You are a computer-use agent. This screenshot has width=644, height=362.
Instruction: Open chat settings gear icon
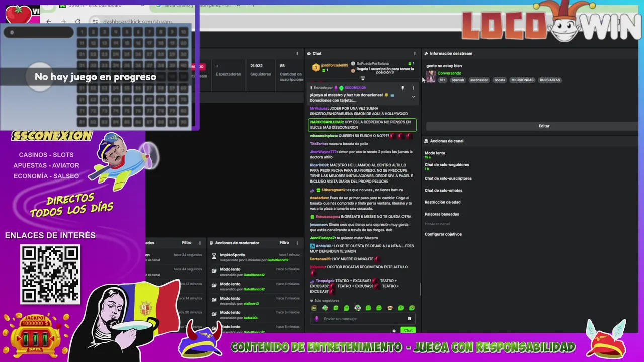pyautogui.click(x=394, y=330)
